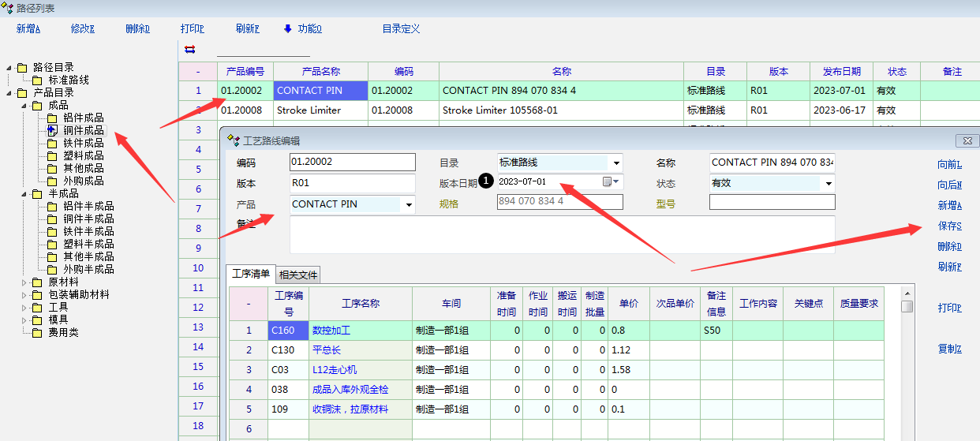
Task: Select the 费用类 folder icon
Action: click(36, 332)
